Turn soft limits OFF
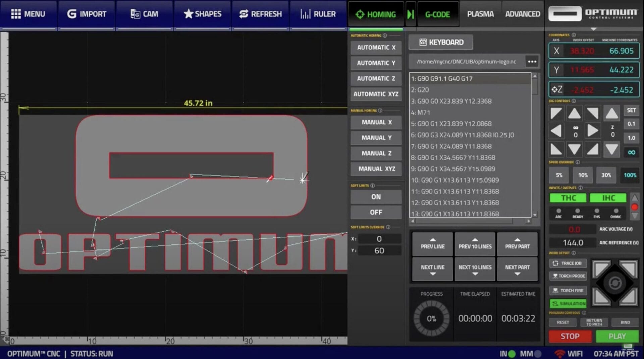The height and width of the screenshot is (359, 644). pos(376,213)
